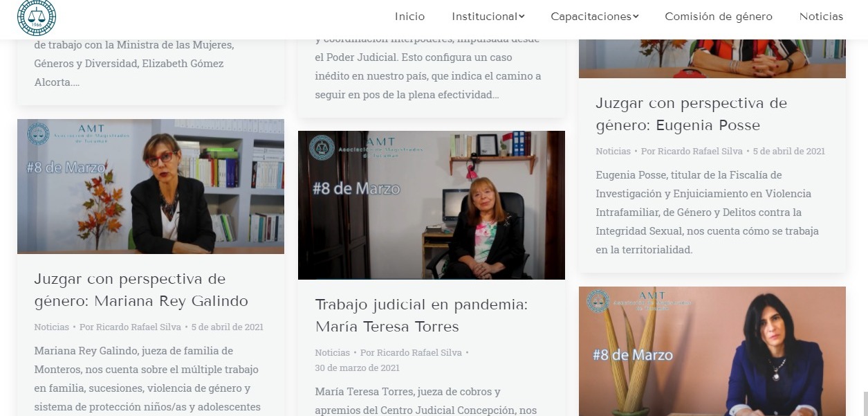The height and width of the screenshot is (416, 868).
Task: Click the 5 de abril date on Eugenia Posse post
Action: click(x=789, y=151)
